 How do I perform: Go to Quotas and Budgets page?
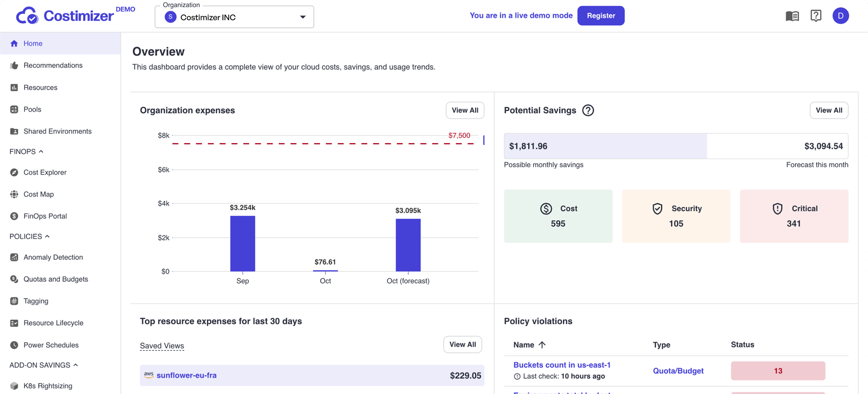click(56, 279)
